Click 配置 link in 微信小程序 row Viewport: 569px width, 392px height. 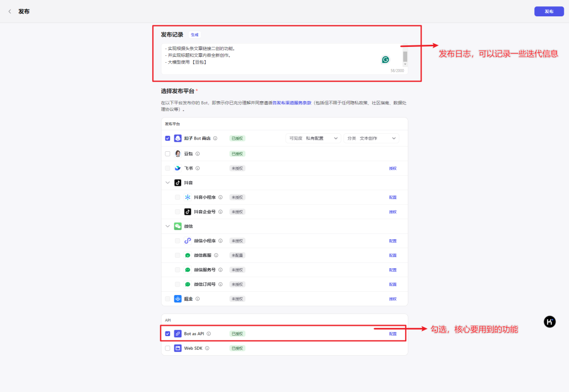tap(393, 241)
